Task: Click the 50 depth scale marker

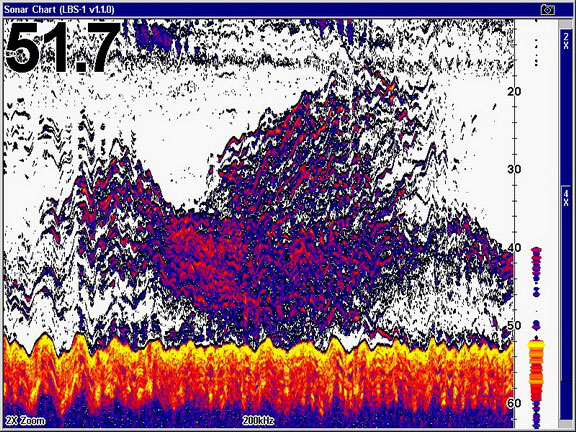Action: click(514, 325)
